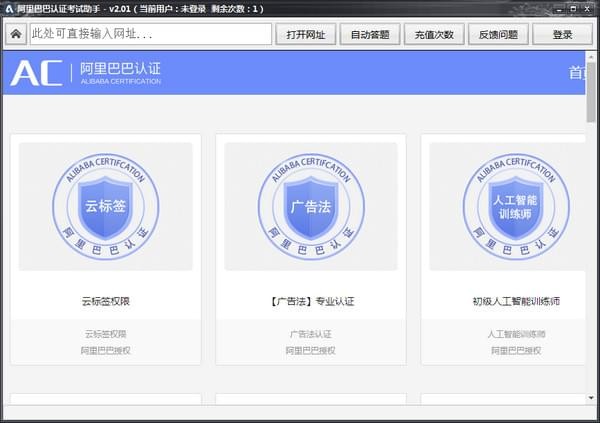
Task: Select the 云标签权限 card title
Action: [106, 301]
